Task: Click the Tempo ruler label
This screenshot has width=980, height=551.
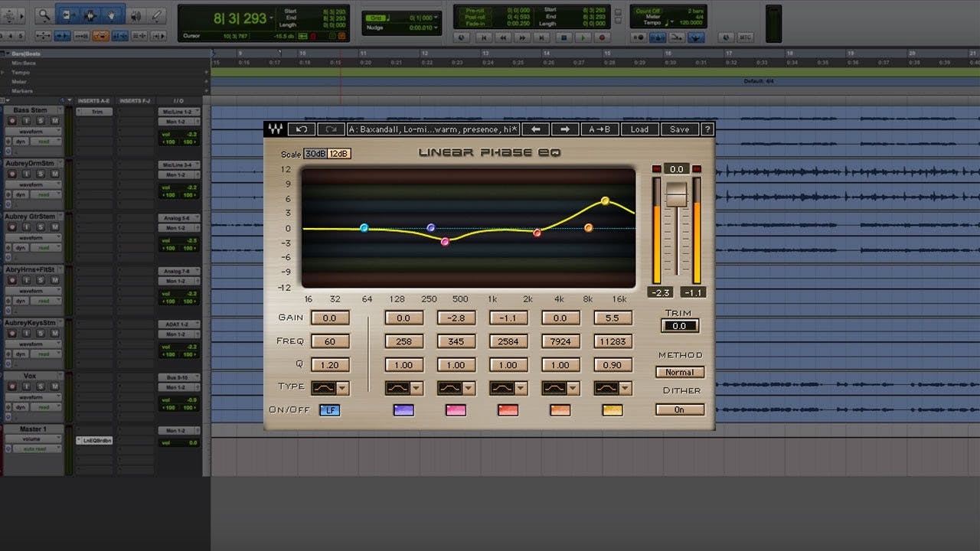Action: pyautogui.click(x=19, y=72)
